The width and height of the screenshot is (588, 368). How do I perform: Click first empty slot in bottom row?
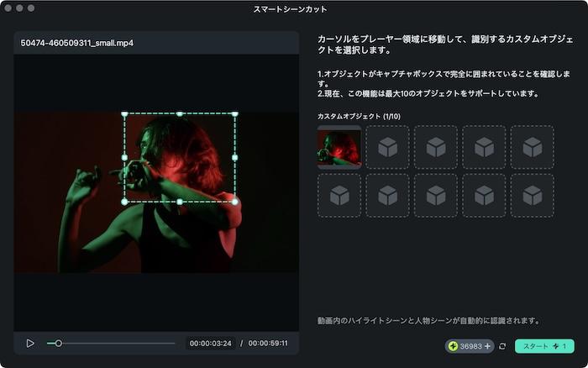[x=339, y=196]
